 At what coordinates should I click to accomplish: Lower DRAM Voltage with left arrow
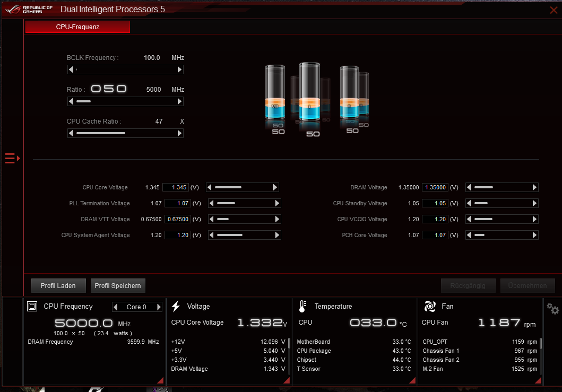point(469,187)
